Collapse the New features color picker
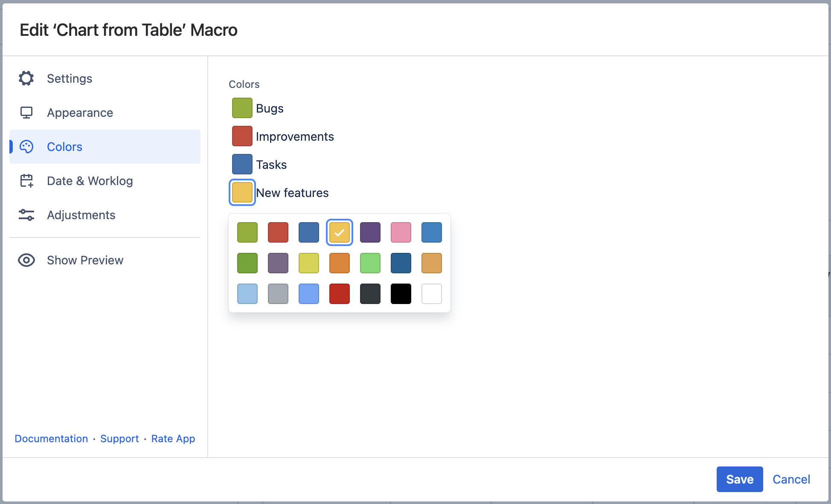 [242, 192]
